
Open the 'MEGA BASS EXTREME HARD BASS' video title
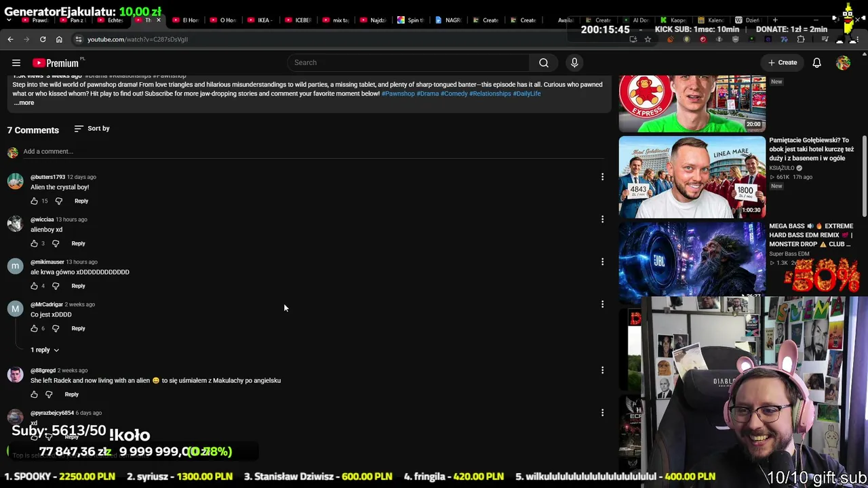click(x=811, y=235)
